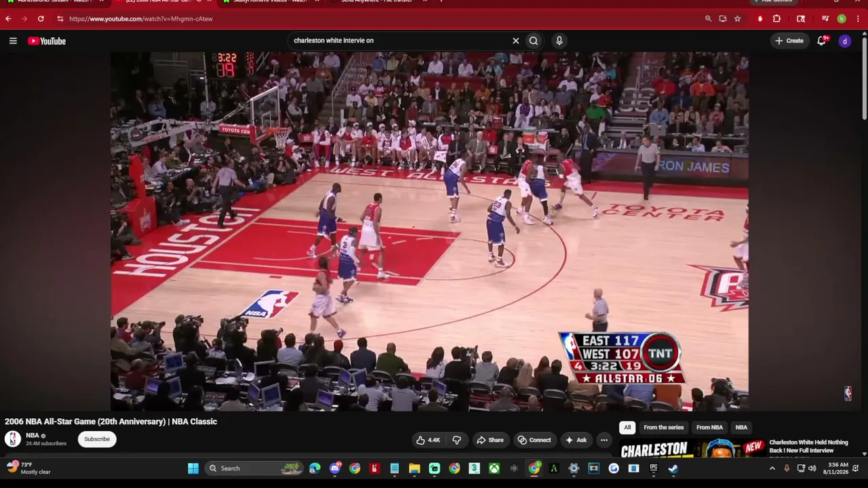Select the From the series chip
The height and width of the screenshot is (488, 868).
pyautogui.click(x=663, y=427)
